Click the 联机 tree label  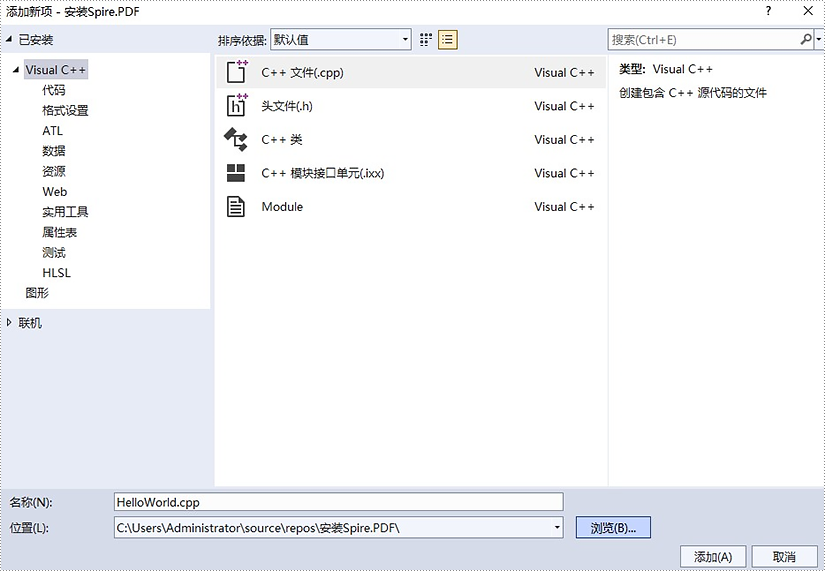coord(30,323)
